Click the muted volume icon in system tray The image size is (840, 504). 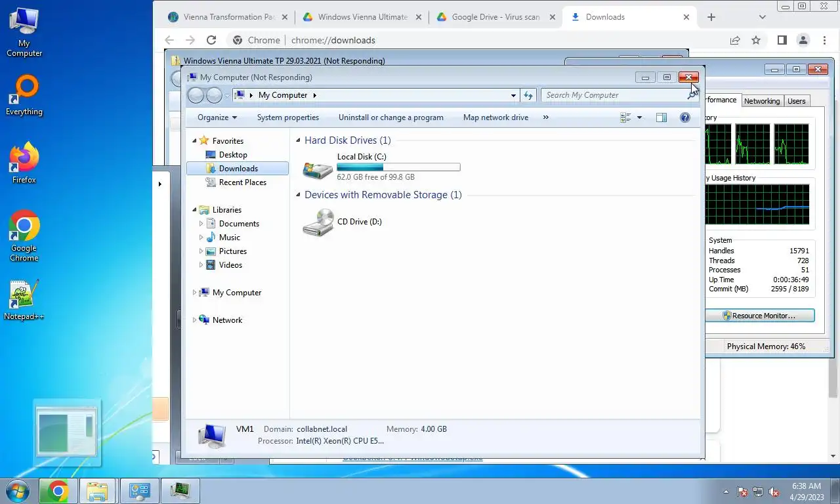coord(774,492)
